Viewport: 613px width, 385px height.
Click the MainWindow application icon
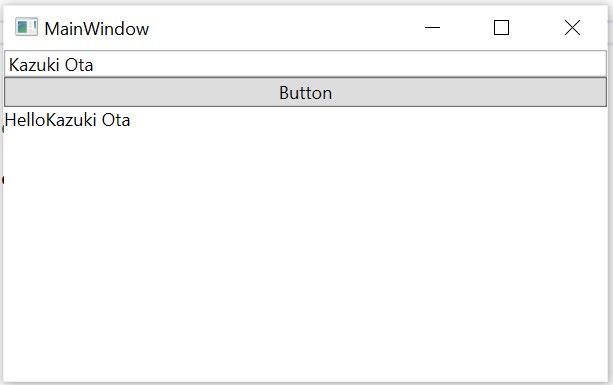[26, 27]
